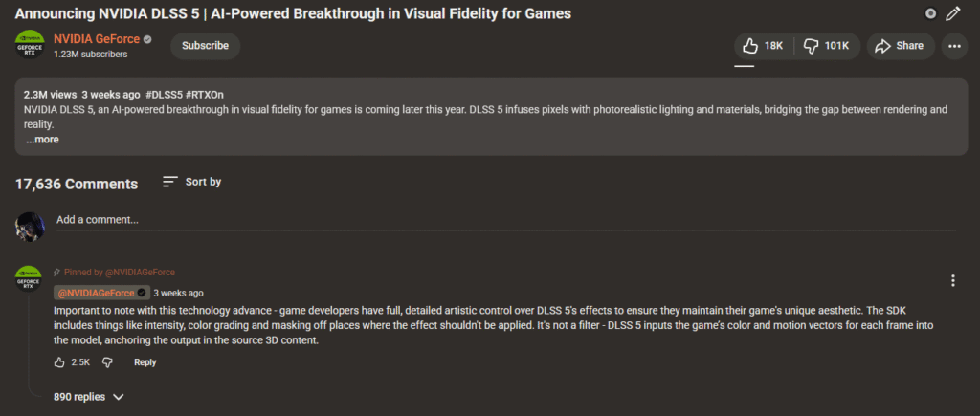Reply to the pinned NVIDIA comment
980x416 pixels.
(x=145, y=362)
